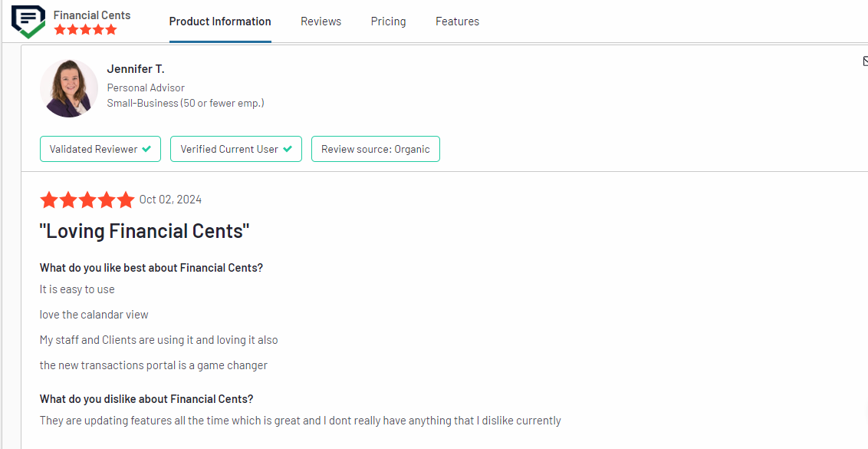Open the "Loving Financial Cents" review title
868x449 pixels.
click(x=144, y=230)
